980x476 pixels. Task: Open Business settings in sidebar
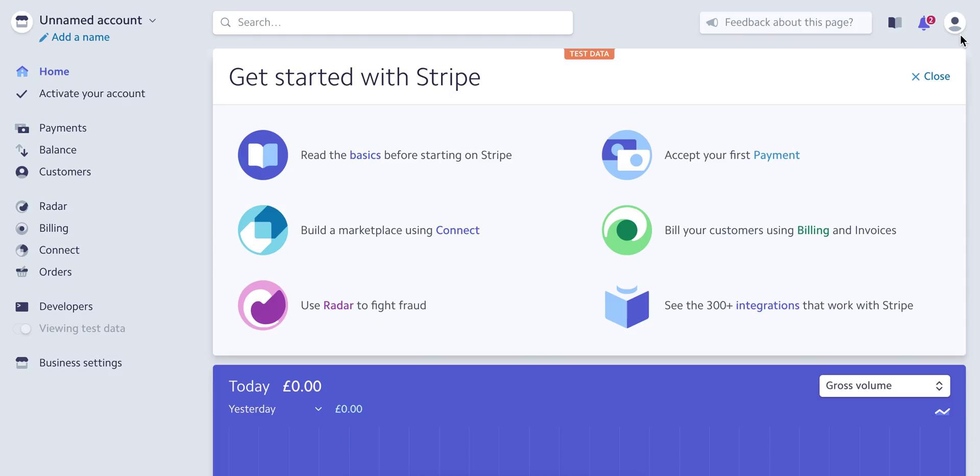[x=81, y=363]
